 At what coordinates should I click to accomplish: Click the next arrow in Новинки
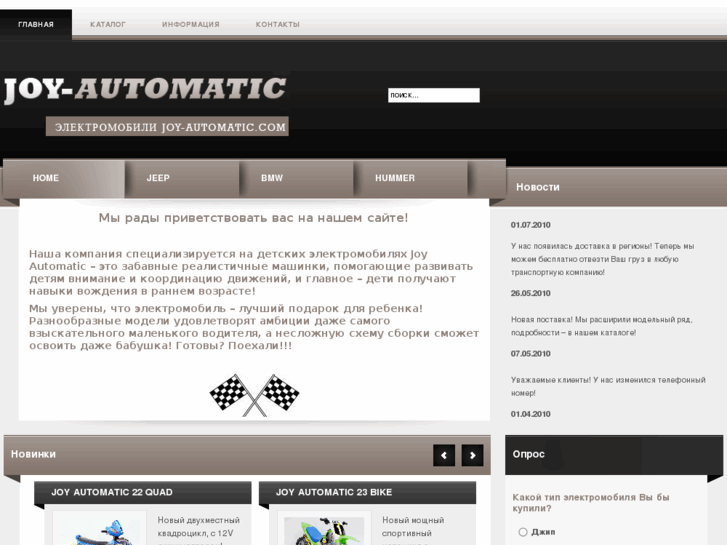[472, 455]
